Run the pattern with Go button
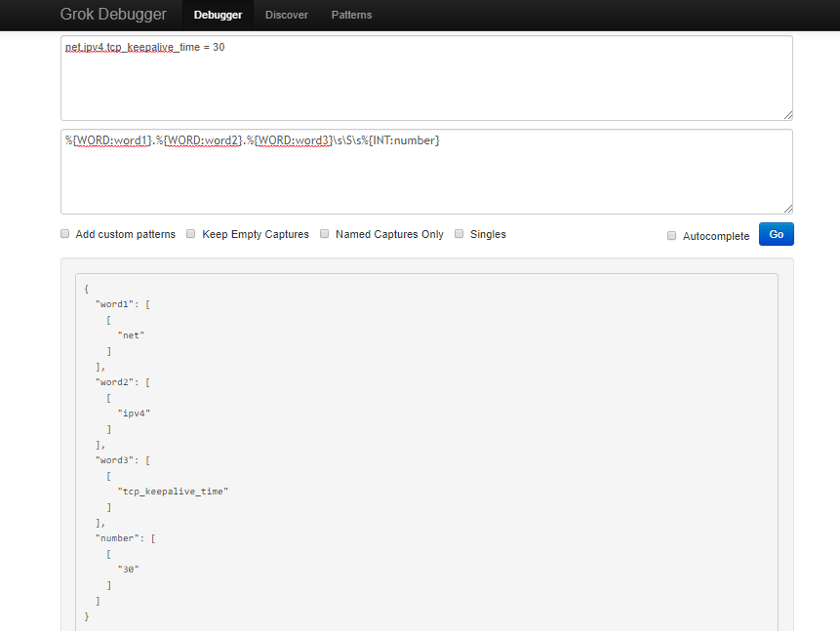Screen dimensions: 840x631 click(777, 234)
